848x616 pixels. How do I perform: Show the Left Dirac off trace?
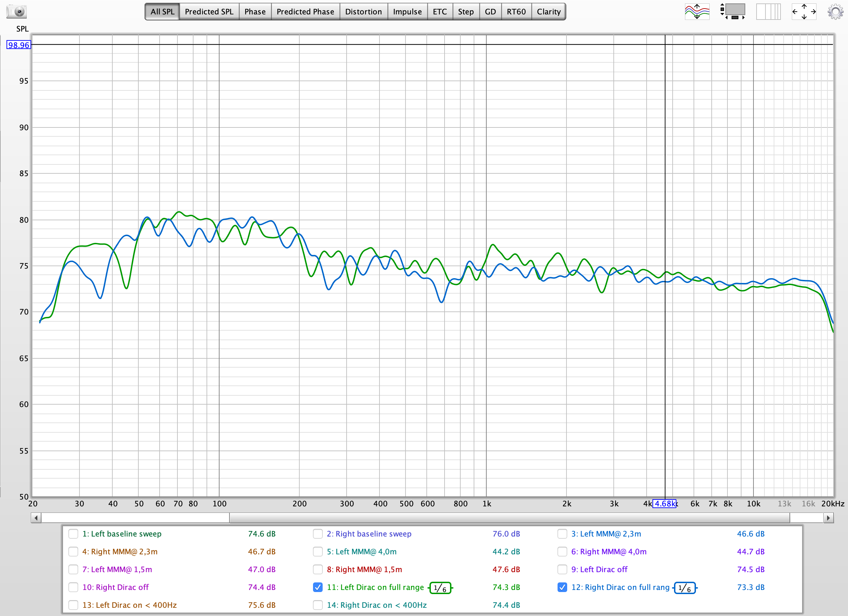point(562,569)
